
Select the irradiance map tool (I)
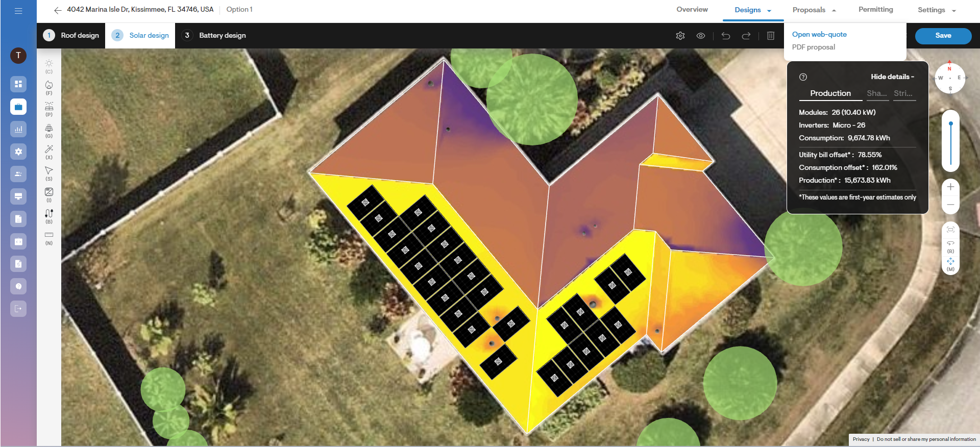tap(49, 195)
